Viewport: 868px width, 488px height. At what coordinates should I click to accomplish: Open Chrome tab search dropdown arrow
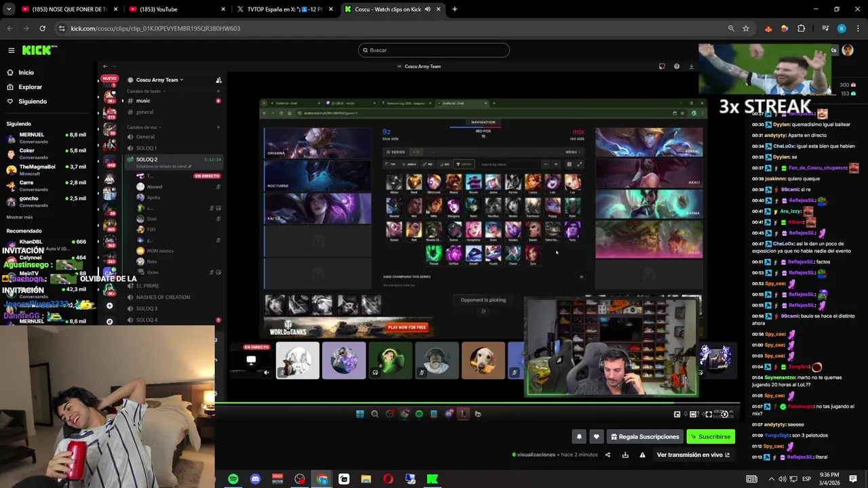click(x=9, y=9)
